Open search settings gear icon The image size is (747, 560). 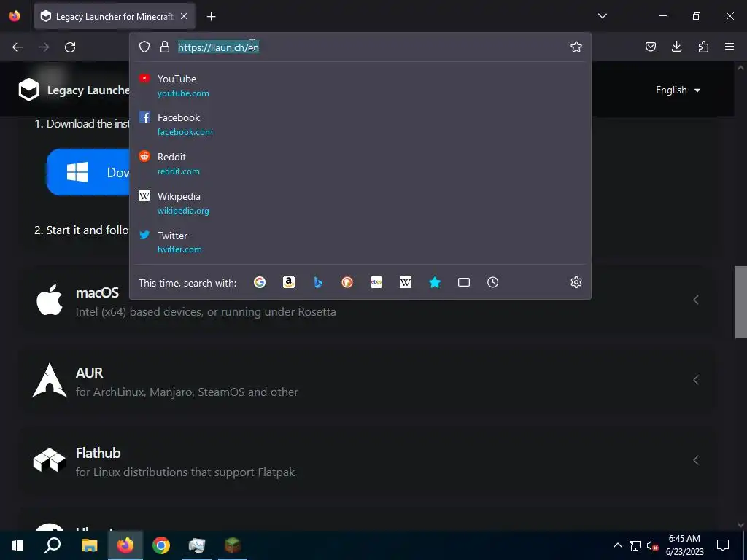coord(576,282)
